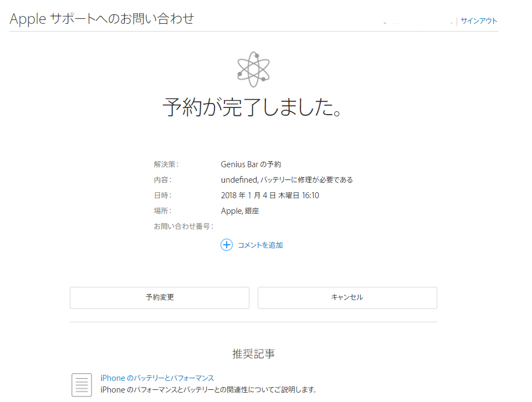The image size is (532, 402).
Task: Click the undefined, バッテリーに修理が必要である text
Action: point(287,180)
